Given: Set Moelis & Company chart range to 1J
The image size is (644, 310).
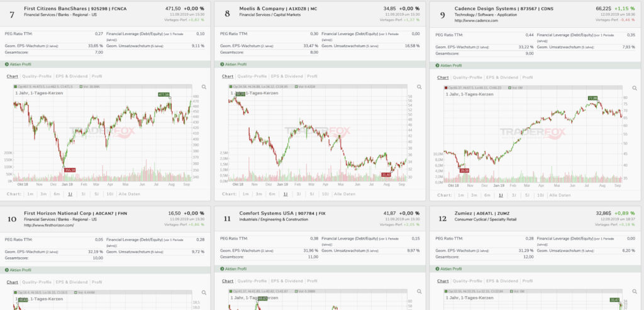Looking at the screenshot, I should (286, 194).
